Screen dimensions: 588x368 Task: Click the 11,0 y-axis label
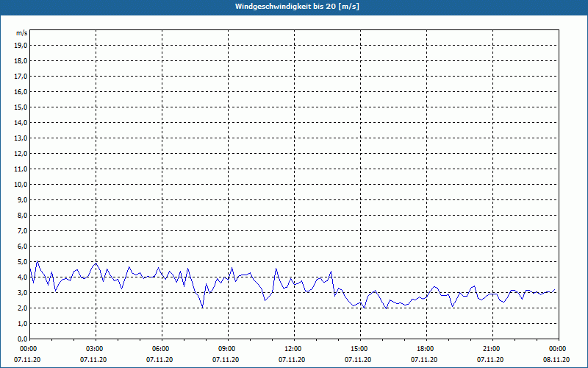(21, 169)
